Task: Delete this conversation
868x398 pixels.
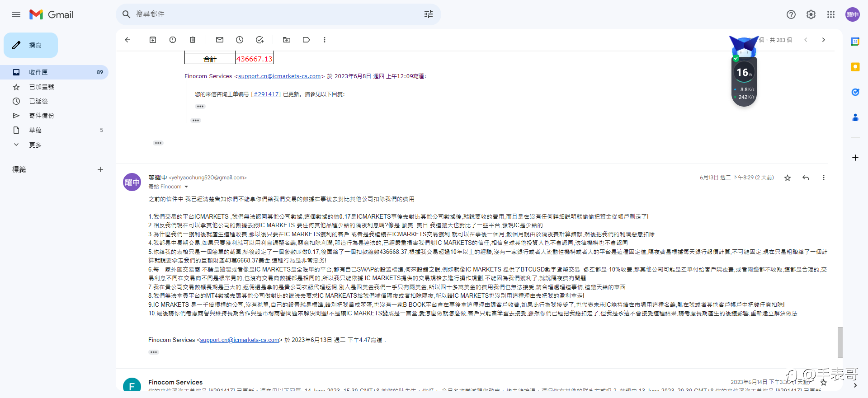Action: click(193, 40)
